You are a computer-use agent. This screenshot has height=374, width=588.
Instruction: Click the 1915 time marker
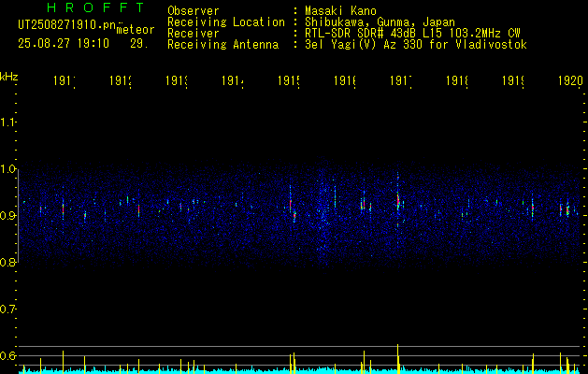[289, 80]
